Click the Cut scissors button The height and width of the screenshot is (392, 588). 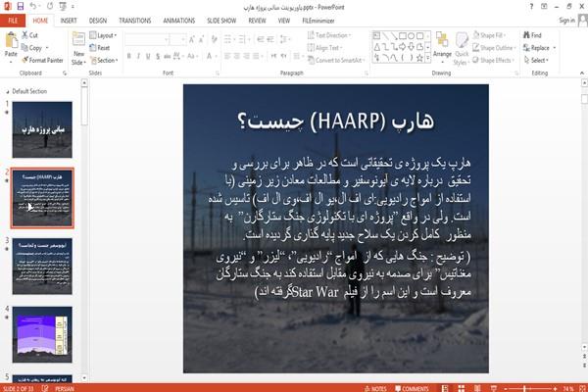pos(29,35)
